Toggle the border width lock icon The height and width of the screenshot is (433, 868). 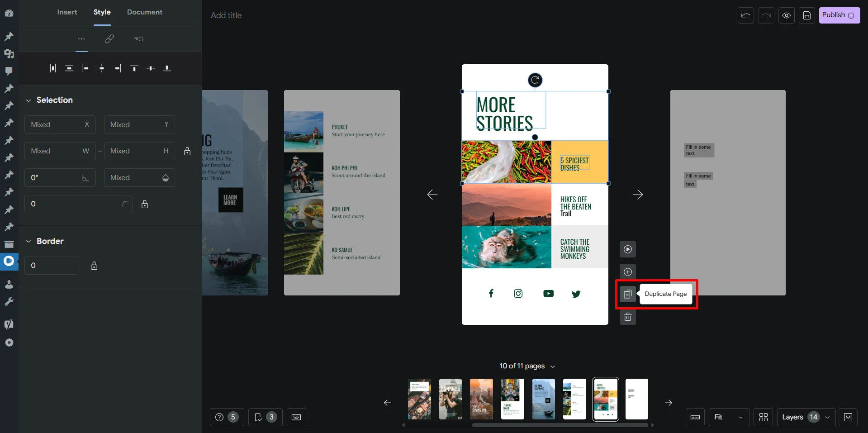pos(94,266)
